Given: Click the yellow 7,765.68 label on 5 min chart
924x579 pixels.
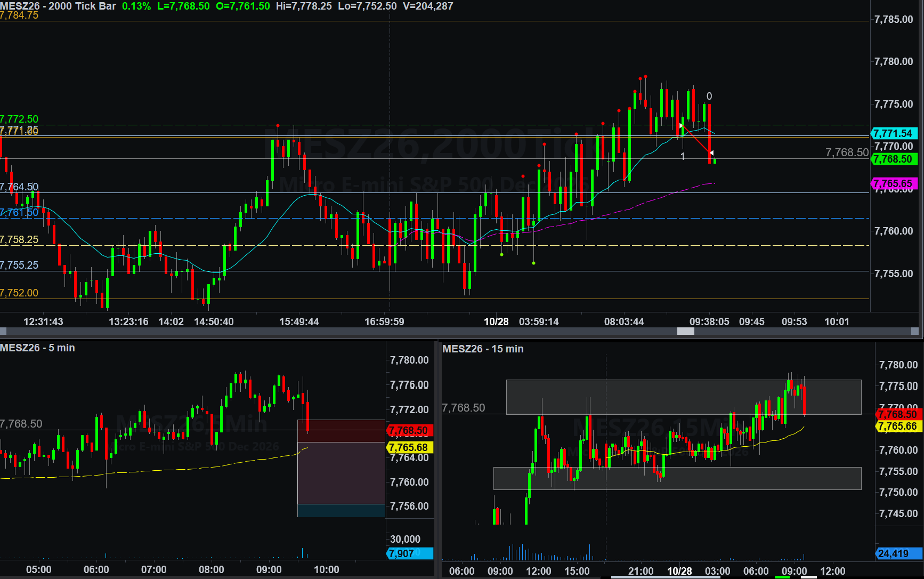Looking at the screenshot, I should [x=409, y=447].
